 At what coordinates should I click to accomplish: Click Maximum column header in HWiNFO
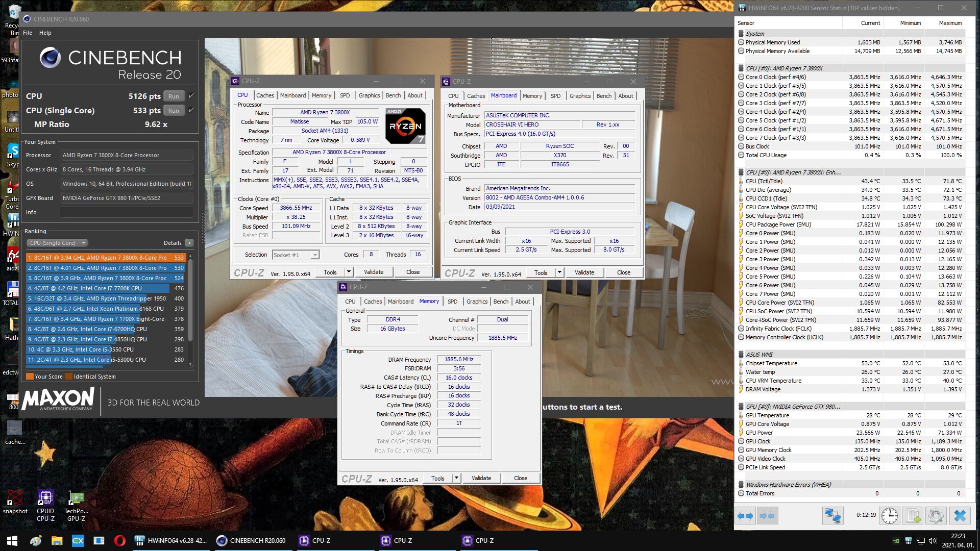coord(950,23)
